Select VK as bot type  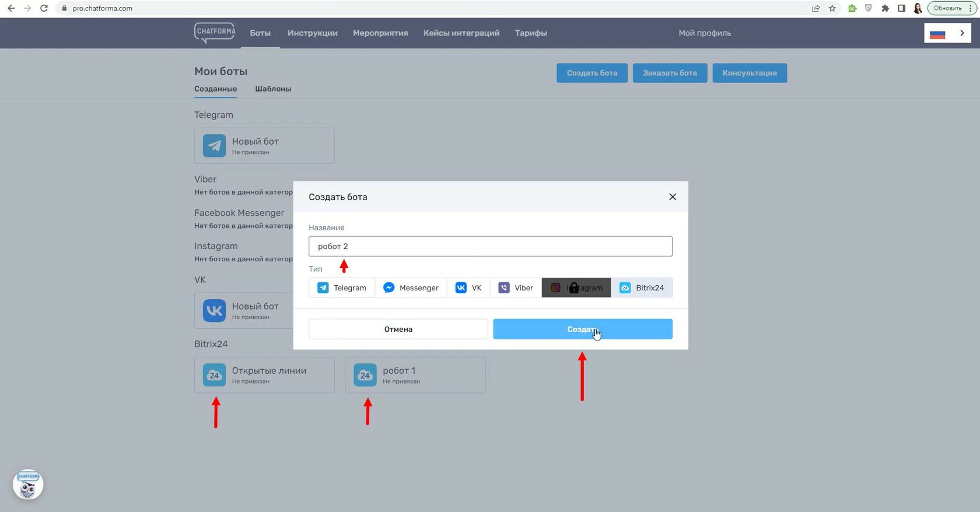(468, 287)
